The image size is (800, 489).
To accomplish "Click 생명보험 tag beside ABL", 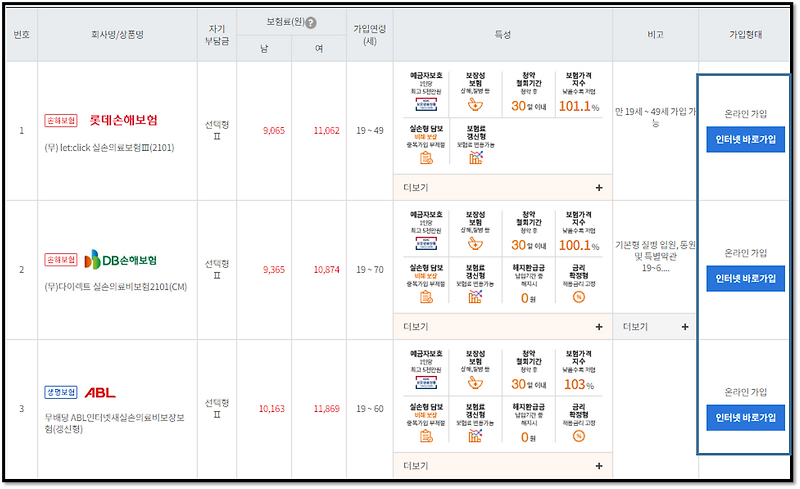I will pyautogui.click(x=61, y=392).
